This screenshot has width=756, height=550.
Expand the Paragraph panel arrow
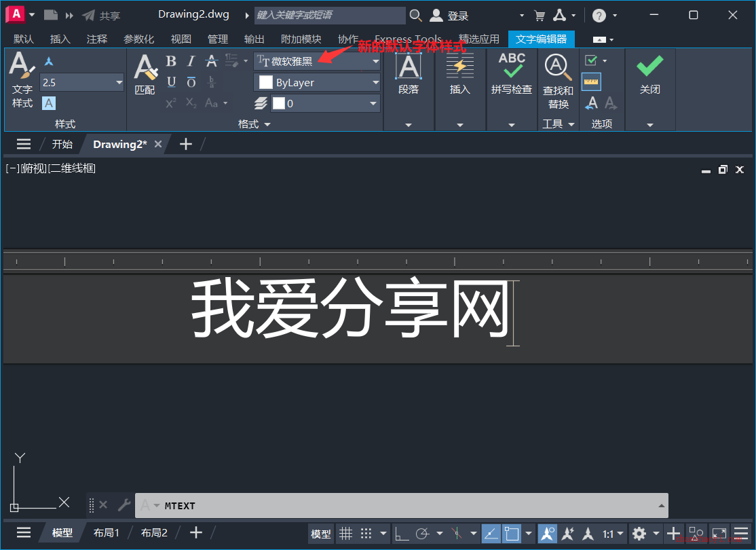409,125
